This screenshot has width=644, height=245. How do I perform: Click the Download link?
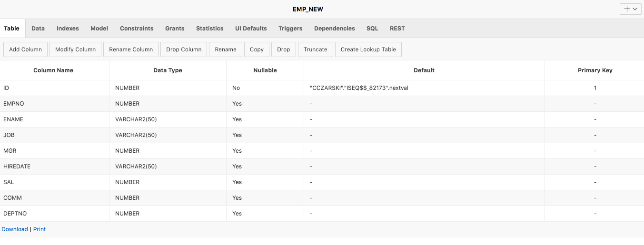[x=15, y=229]
